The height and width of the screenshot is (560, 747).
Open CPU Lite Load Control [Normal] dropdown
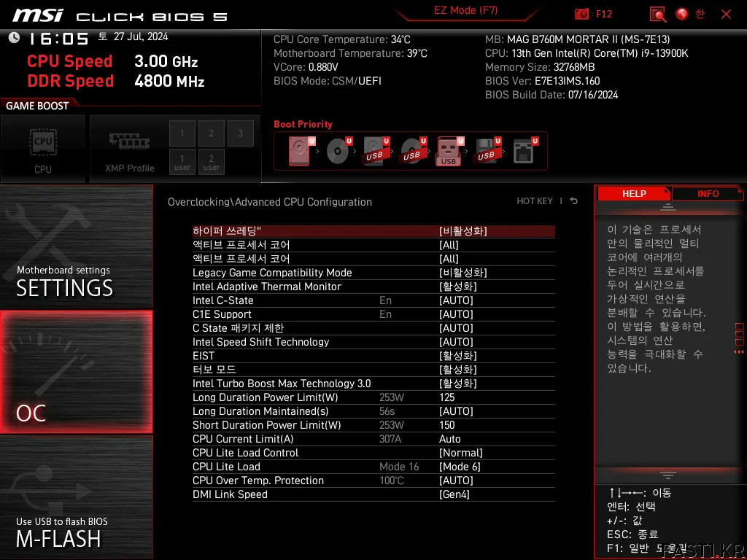pos(373,452)
